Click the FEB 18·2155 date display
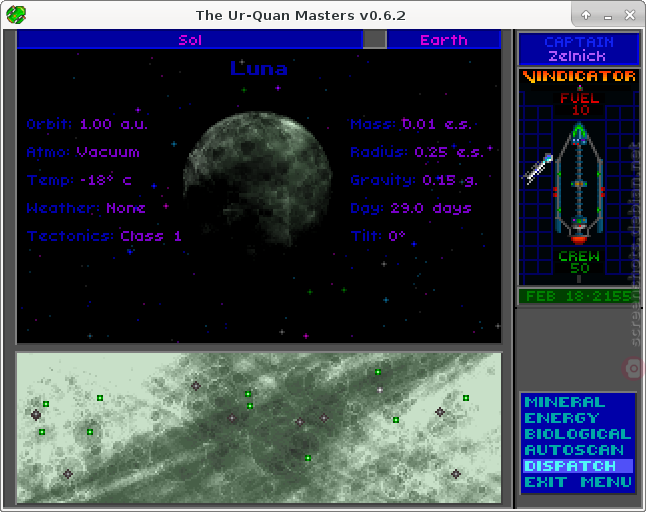Viewport: 646px width, 512px height. [x=578, y=296]
